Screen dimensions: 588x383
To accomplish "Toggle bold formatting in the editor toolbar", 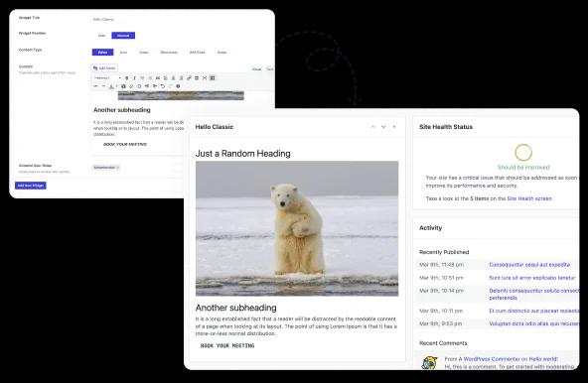I will click(x=127, y=78).
